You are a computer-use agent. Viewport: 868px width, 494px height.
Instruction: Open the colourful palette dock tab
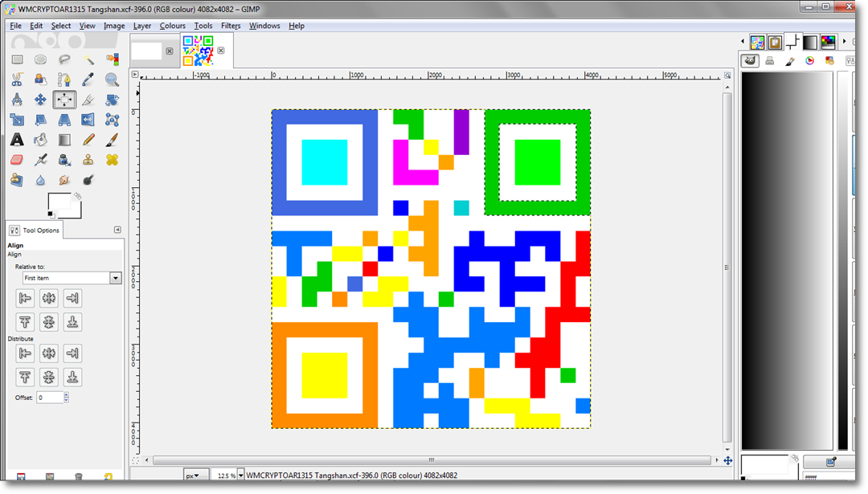(828, 42)
